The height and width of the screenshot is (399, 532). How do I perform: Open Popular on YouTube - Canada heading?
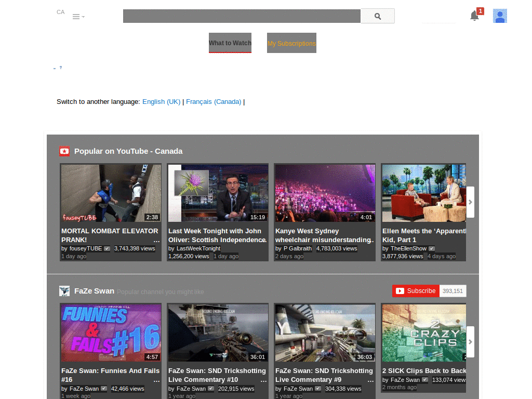click(x=128, y=151)
